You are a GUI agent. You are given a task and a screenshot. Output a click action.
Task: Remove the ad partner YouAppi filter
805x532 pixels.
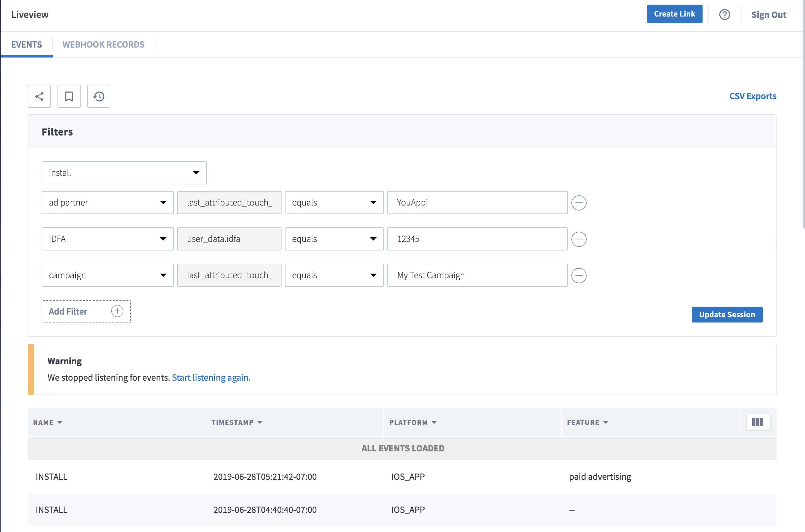(x=579, y=203)
